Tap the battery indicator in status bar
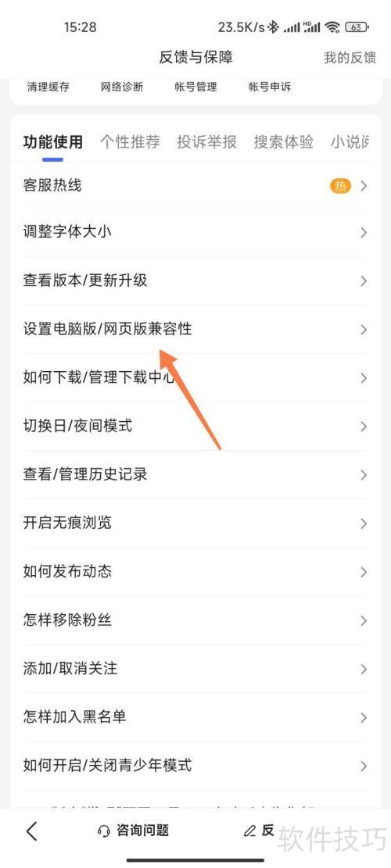 pos(357,27)
